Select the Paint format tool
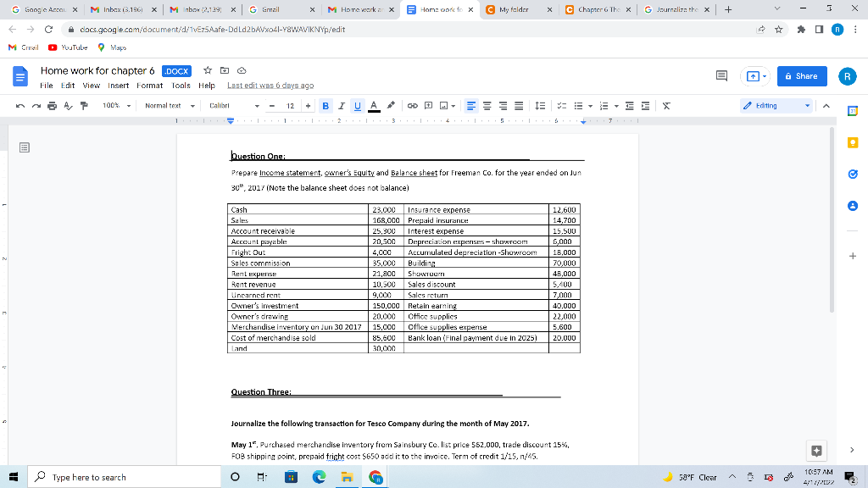The height and width of the screenshot is (488, 868). [82, 105]
